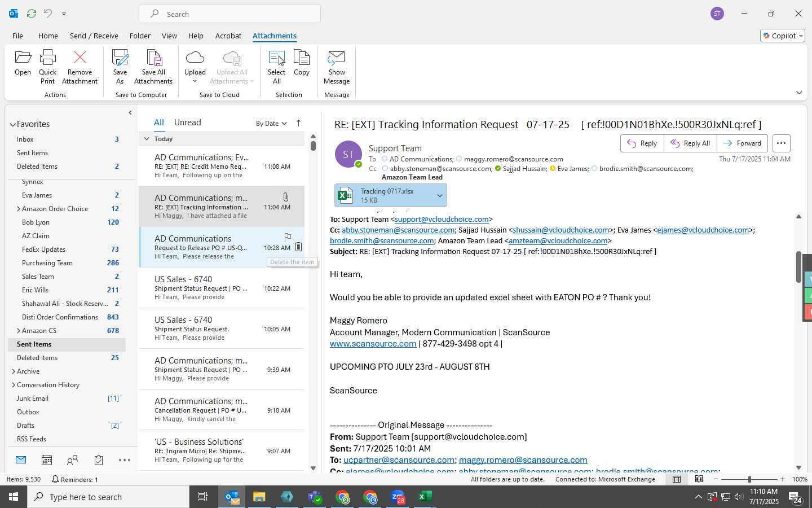Switch to Mail view in navigation bar
The image size is (812, 508).
[21, 460]
